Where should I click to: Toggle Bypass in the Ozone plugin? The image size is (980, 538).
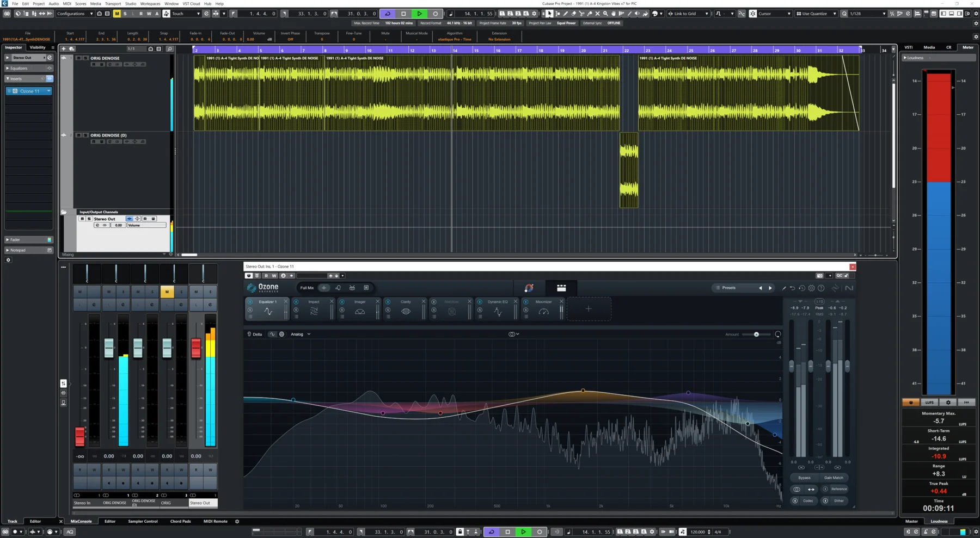804,477
